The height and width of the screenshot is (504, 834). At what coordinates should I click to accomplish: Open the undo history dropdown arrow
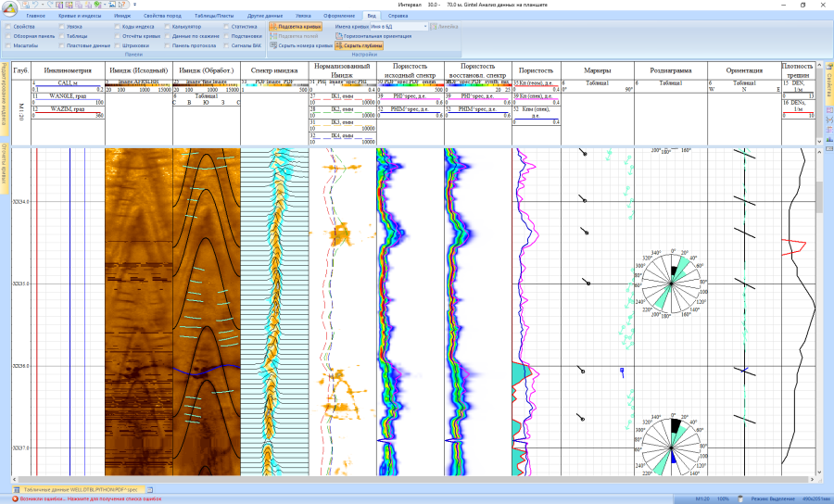(41, 5)
